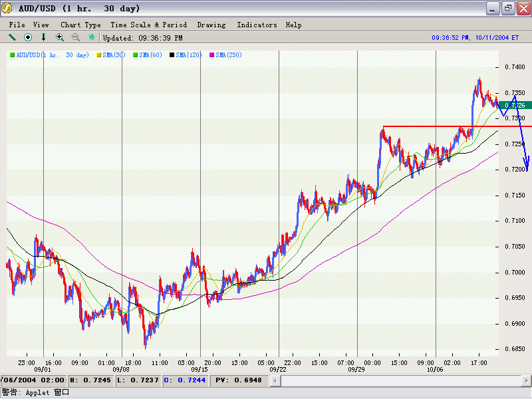Zoom out with the magnifier minus icon
The height and width of the screenshot is (399, 532).
(x=76, y=38)
